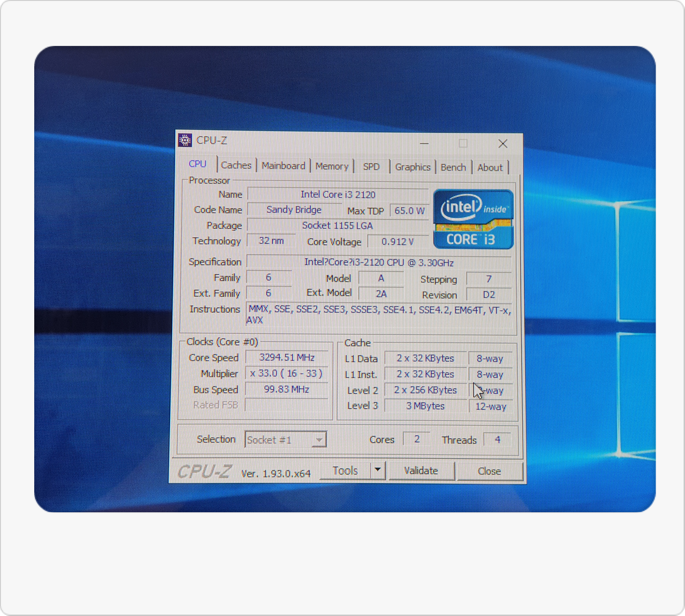Screen dimensions: 685x616
Task: Open the Tools dropdown arrow
Action: 378,470
